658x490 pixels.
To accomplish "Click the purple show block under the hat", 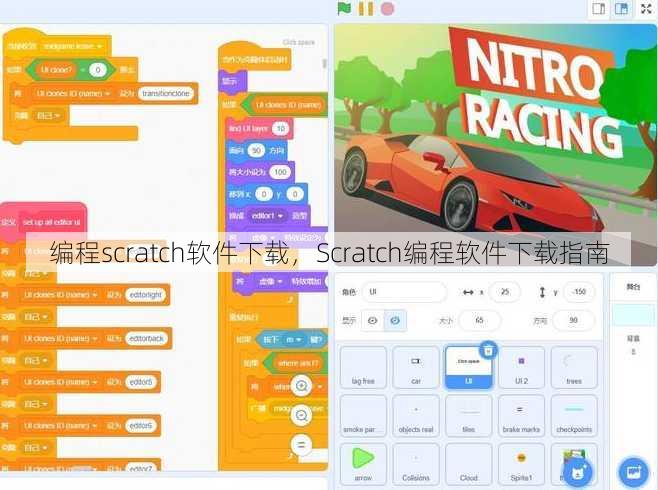I will point(232,80).
